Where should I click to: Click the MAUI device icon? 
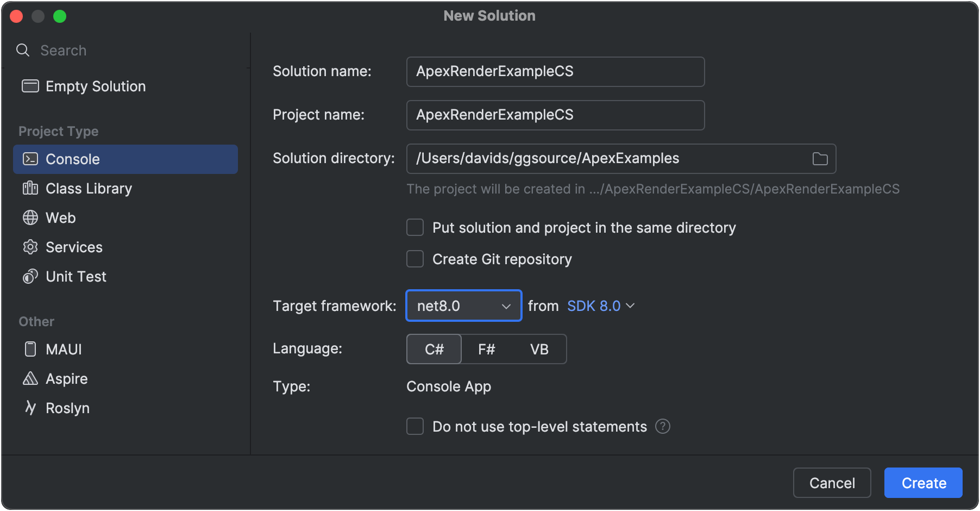30,349
